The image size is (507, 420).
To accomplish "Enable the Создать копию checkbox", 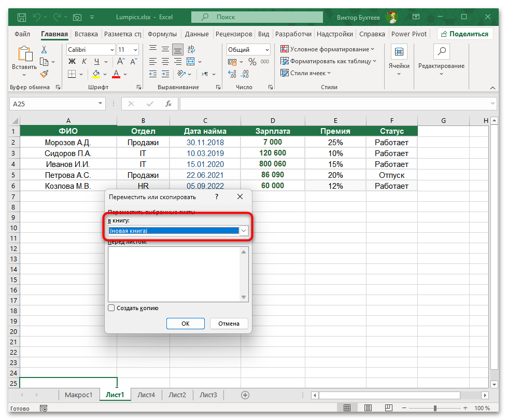I will [x=111, y=307].
